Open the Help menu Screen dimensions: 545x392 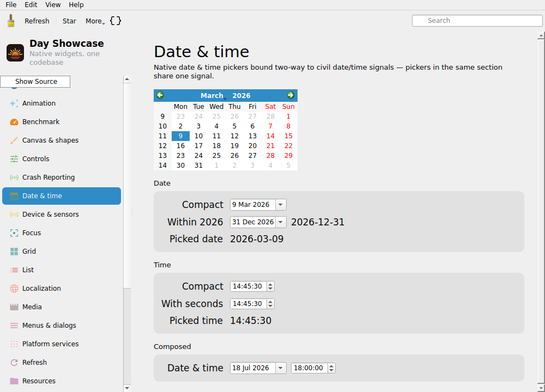[x=76, y=5]
